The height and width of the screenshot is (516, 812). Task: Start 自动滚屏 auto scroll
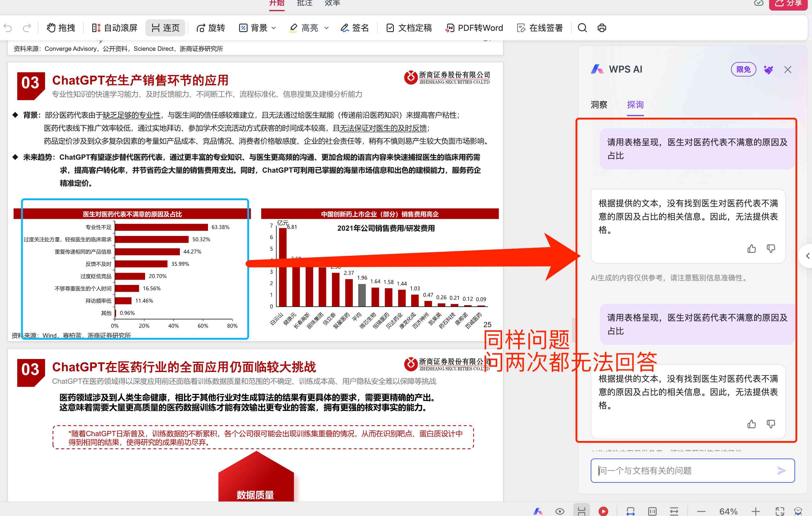coord(115,28)
